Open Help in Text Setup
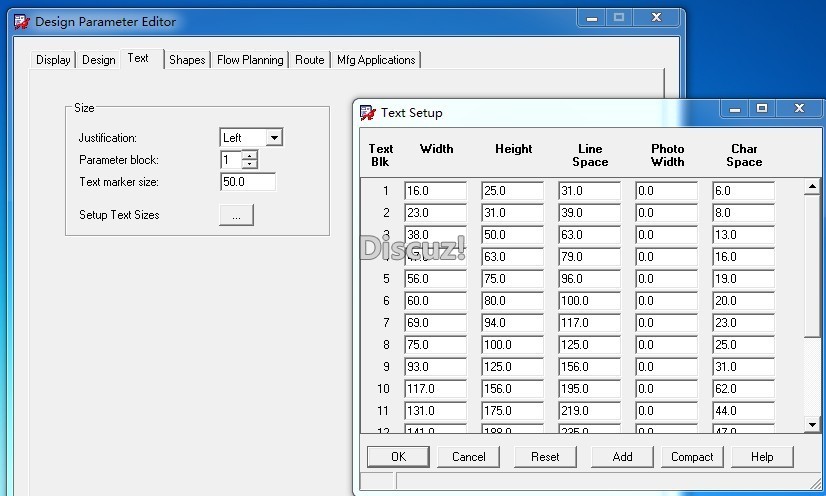This screenshot has width=826, height=496. point(762,457)
